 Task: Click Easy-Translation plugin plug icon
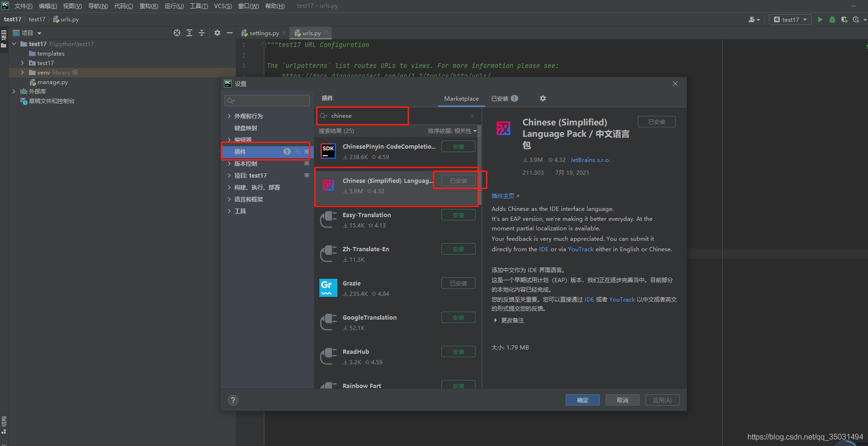[328, 219]
